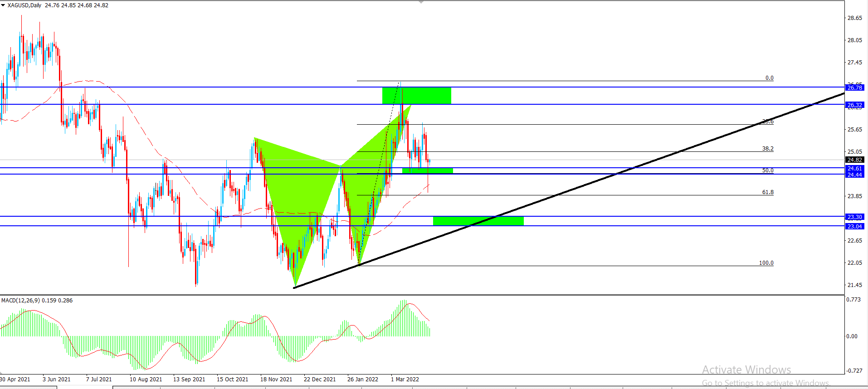Select the 23.30 horizontal line price tag

(x=854, y=217)
